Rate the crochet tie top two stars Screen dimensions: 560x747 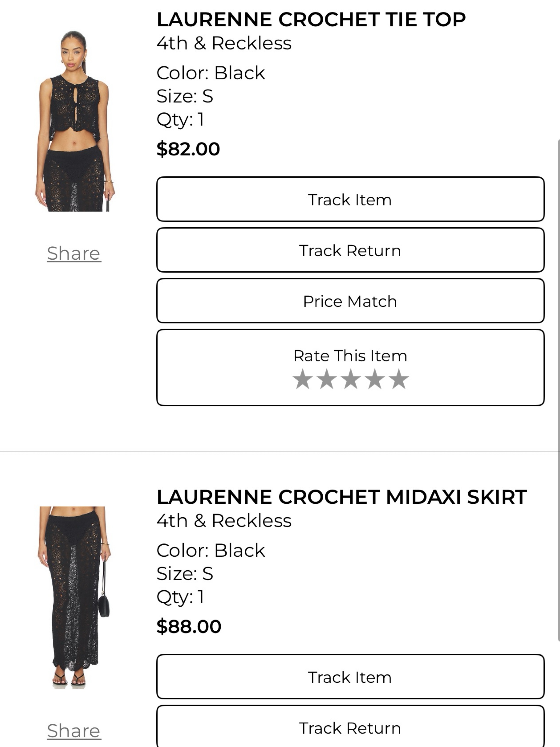coord(327,379)
